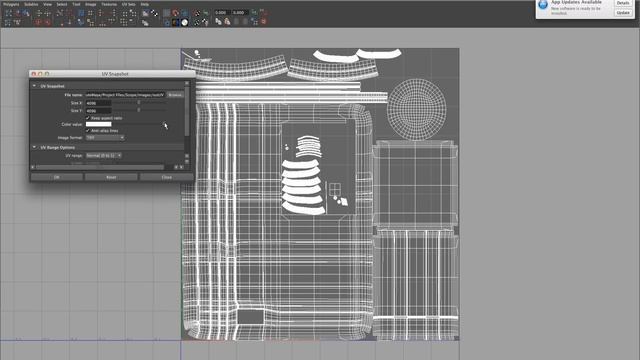Viewport: 640px width, 360px height.
Task: Click Browse next to File name
Action: [x=175, y=95]
